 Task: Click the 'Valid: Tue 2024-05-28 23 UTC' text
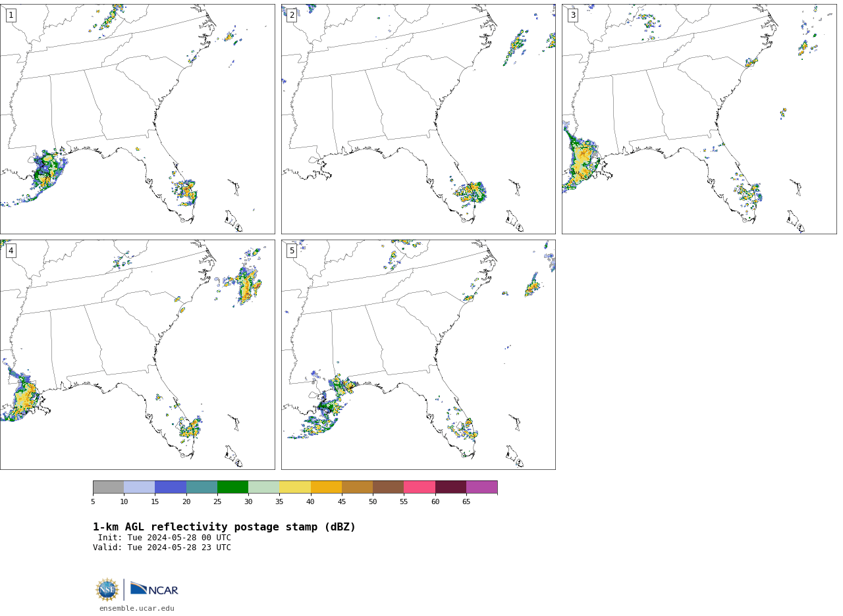coord(162,548)
